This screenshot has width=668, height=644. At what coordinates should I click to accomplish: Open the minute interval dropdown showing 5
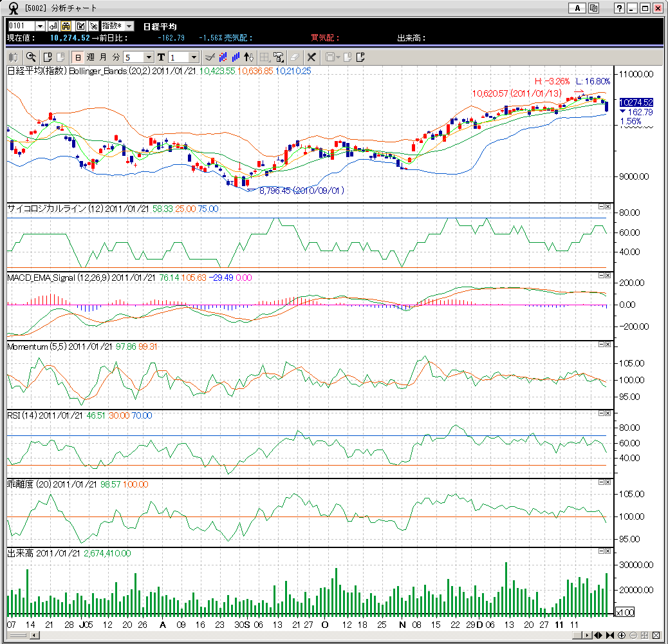[x=149, y=57]
